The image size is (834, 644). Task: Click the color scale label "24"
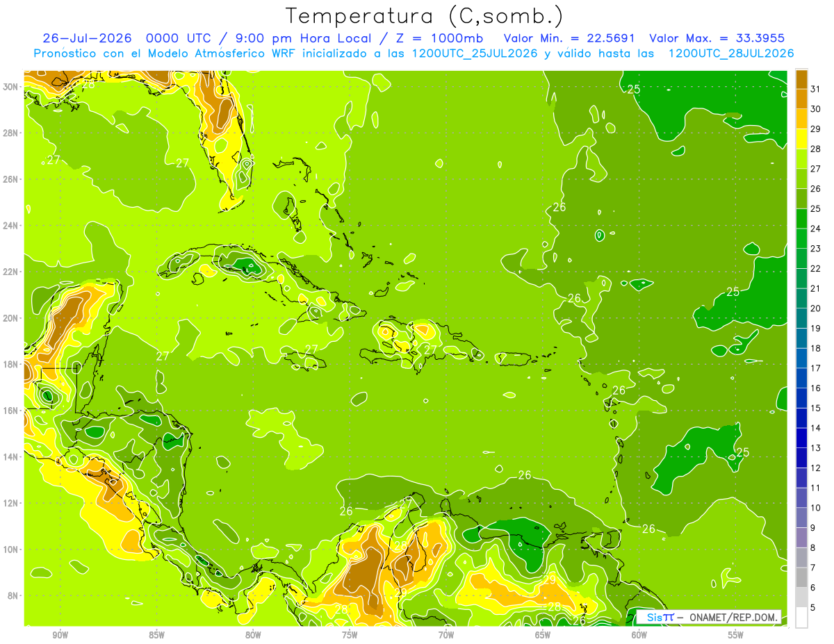pos(816,229)
